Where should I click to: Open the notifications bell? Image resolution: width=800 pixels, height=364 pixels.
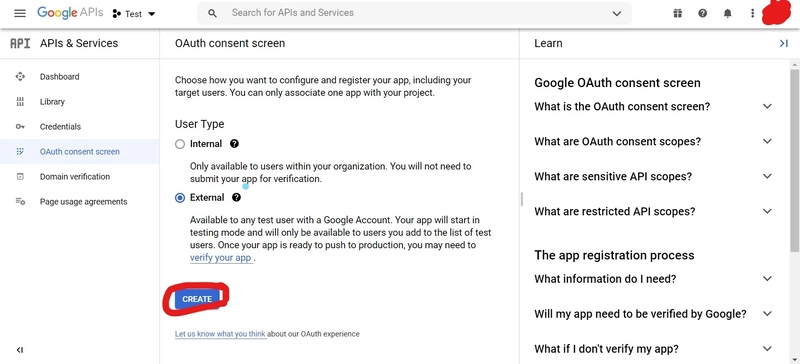pos(728,14)
